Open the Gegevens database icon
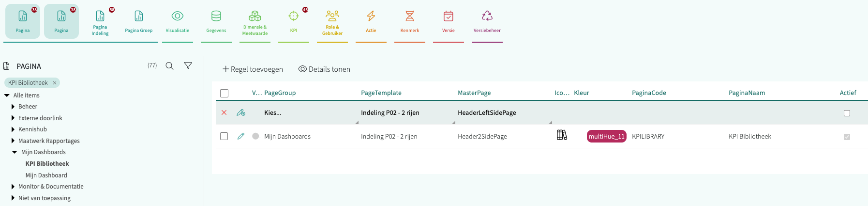This screenshot has height=206, width=868. click(x=216, y=16)
